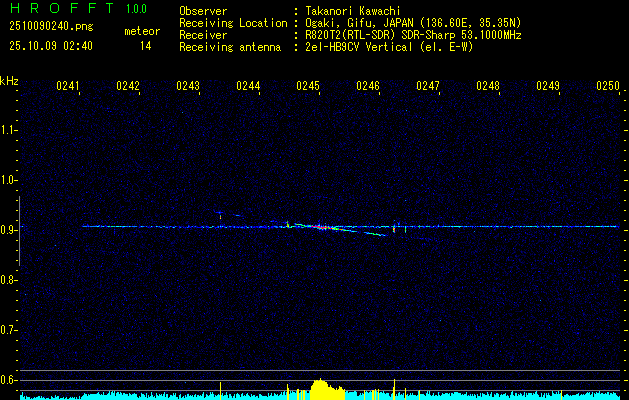The image size is (629, 400).
Task: Click the bright red meteor echo in spectrogram
Action: [x=318, y=227]
